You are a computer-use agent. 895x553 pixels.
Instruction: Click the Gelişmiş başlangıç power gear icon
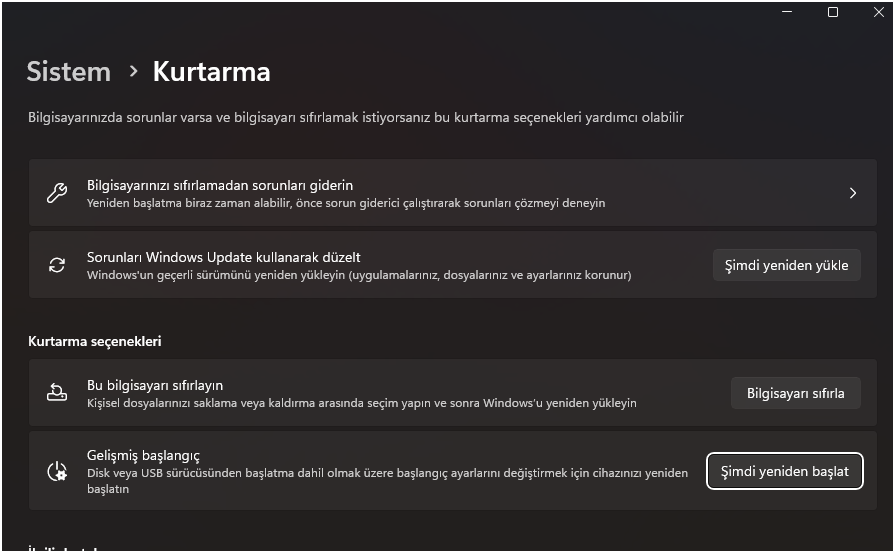tap(57, 471)
